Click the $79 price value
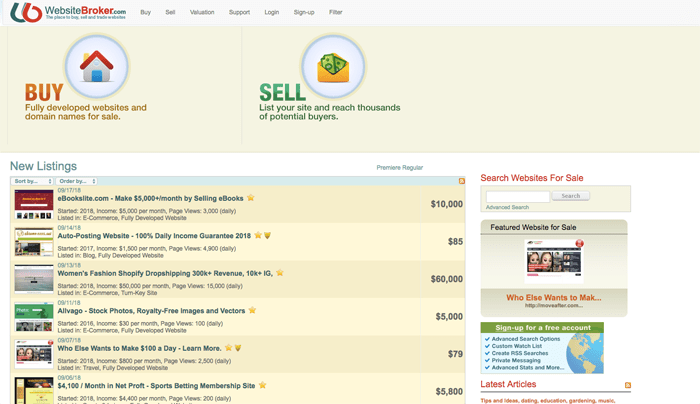This screenshot has height=404, width=700. coord(455,354)
